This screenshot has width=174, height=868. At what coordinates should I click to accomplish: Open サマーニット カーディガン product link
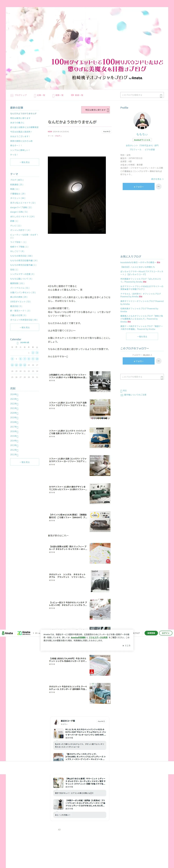86,781
